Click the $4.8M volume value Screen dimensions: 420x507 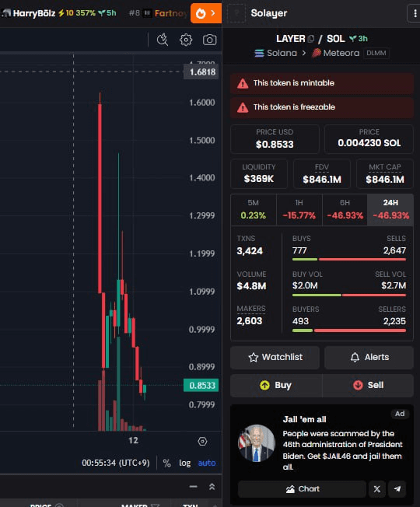click(x=251, y=286)
